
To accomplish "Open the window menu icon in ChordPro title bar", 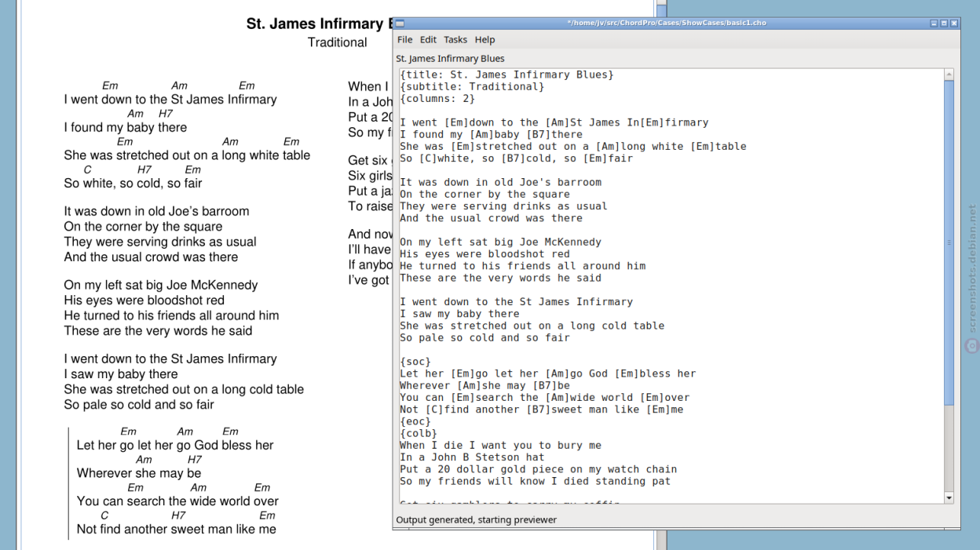I will point(400,24).
